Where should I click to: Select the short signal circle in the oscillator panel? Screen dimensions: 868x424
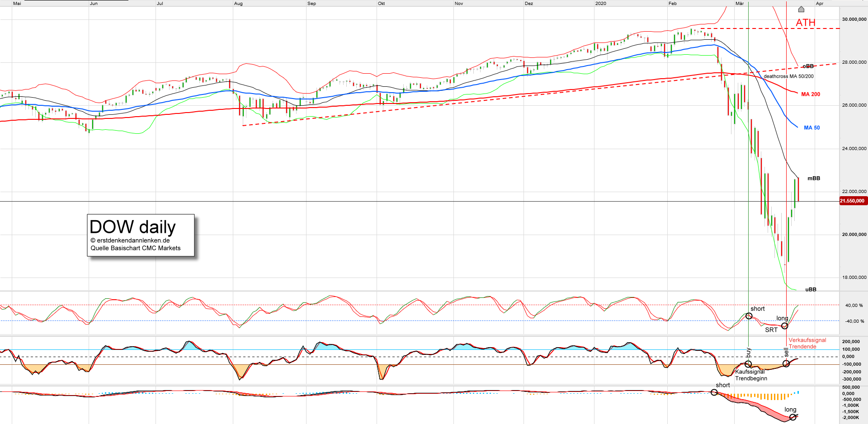click(749, 316)
